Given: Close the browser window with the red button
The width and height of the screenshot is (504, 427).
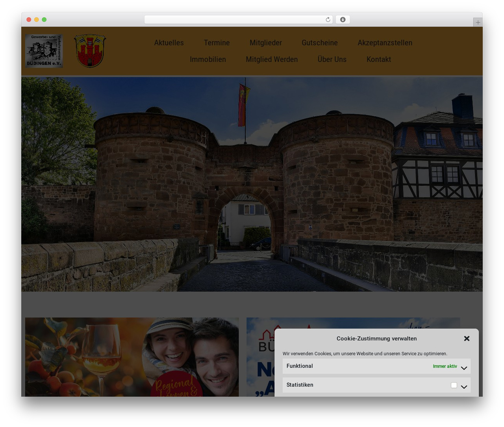Looking at the screenshot, I should click(x=29, y=20).
